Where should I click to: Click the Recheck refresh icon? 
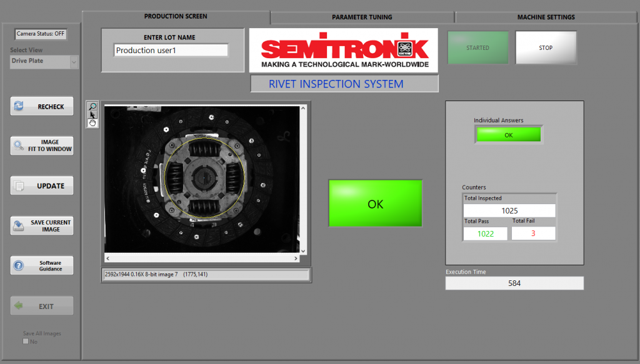pos(19,107)
